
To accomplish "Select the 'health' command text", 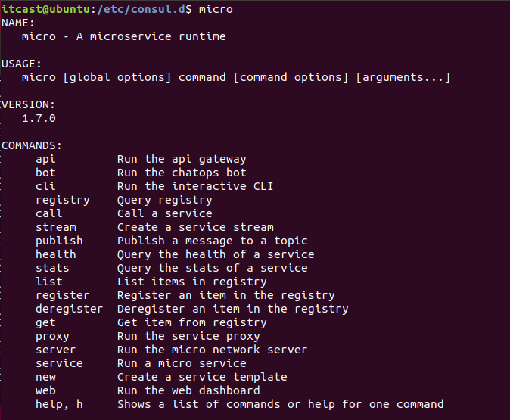I will (x=56, y=254).
